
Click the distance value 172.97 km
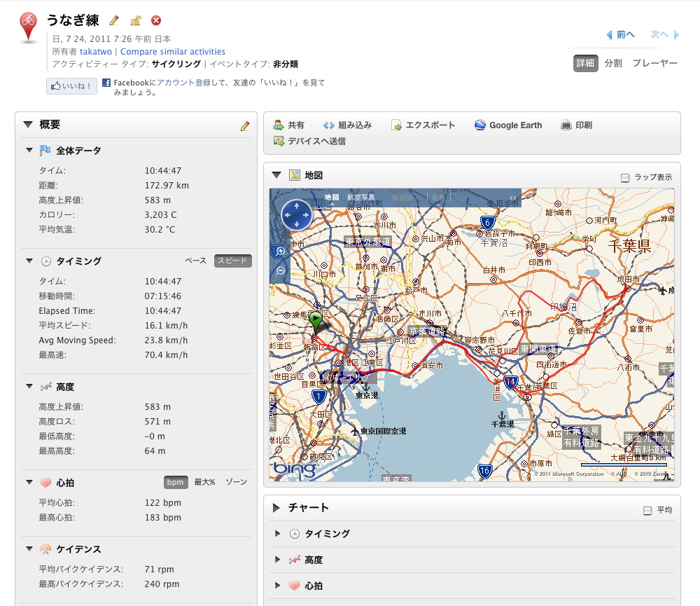click(x=167, y=186)
